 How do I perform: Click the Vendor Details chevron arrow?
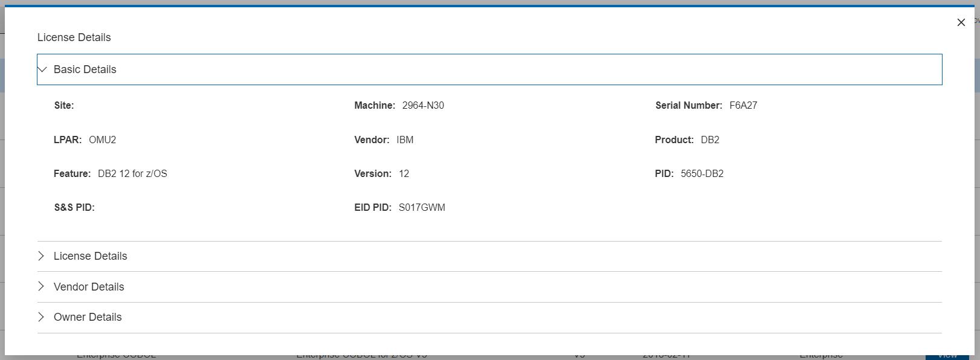pos(41,286)
